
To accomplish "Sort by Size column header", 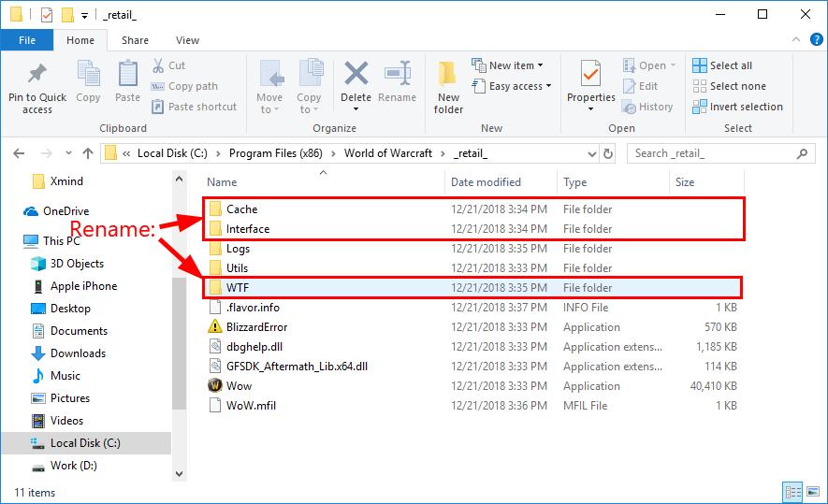I will (x=706, y=182).
